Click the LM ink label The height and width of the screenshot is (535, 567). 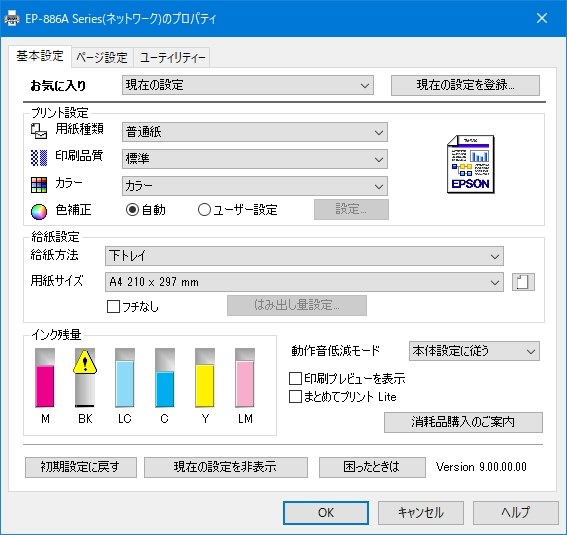245,419
